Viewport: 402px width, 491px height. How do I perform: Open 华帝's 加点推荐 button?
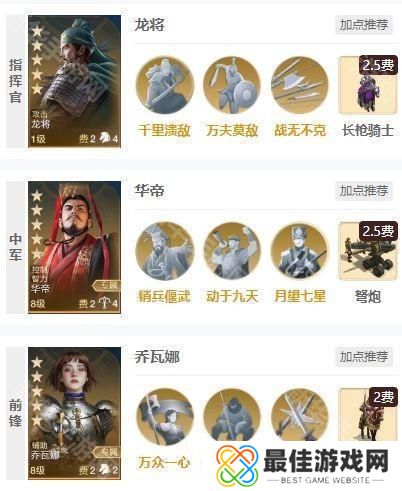[x=364, y=191]
